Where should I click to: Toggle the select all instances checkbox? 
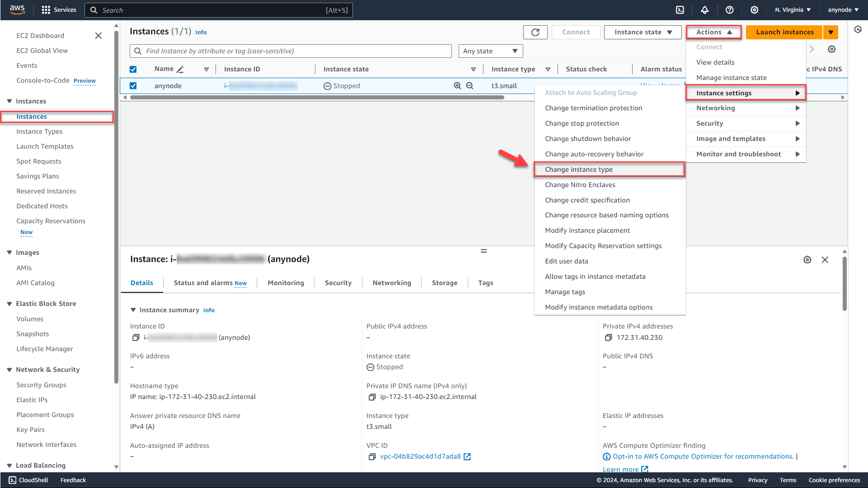point(134,69)
